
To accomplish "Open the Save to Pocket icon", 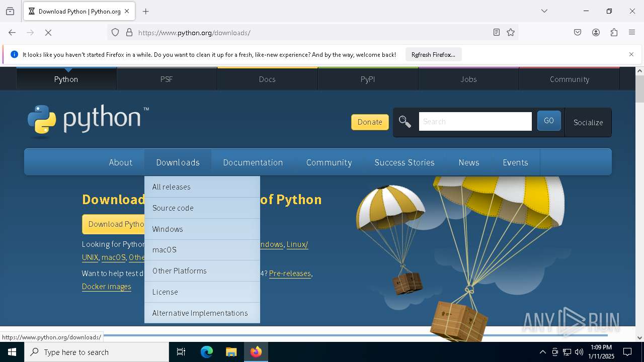I will [578, 33].
